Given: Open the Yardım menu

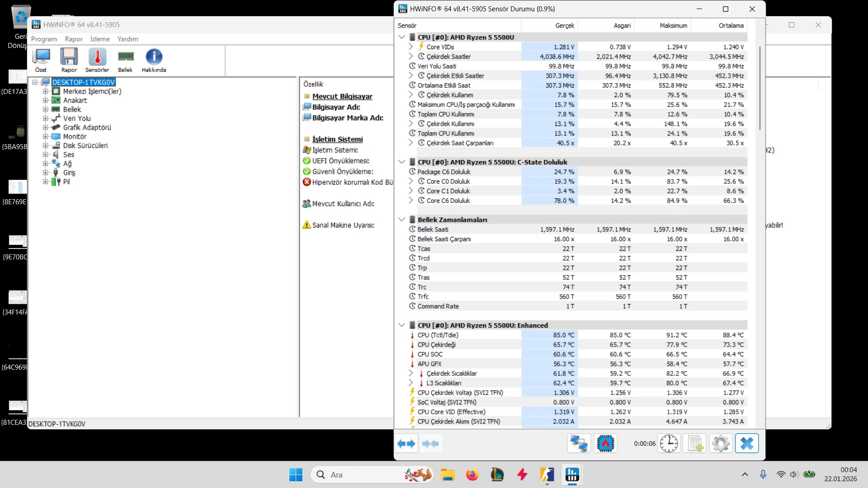Looking at the screenshot, I should tap(128, 39).
